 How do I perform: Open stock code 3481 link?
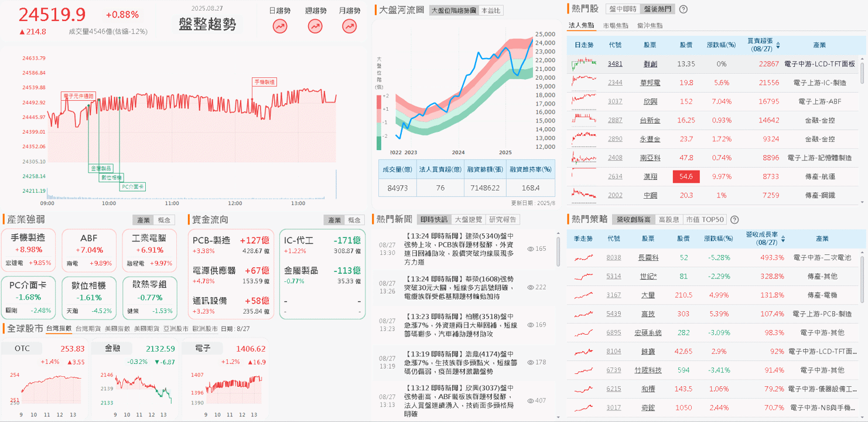click(615, 64)
